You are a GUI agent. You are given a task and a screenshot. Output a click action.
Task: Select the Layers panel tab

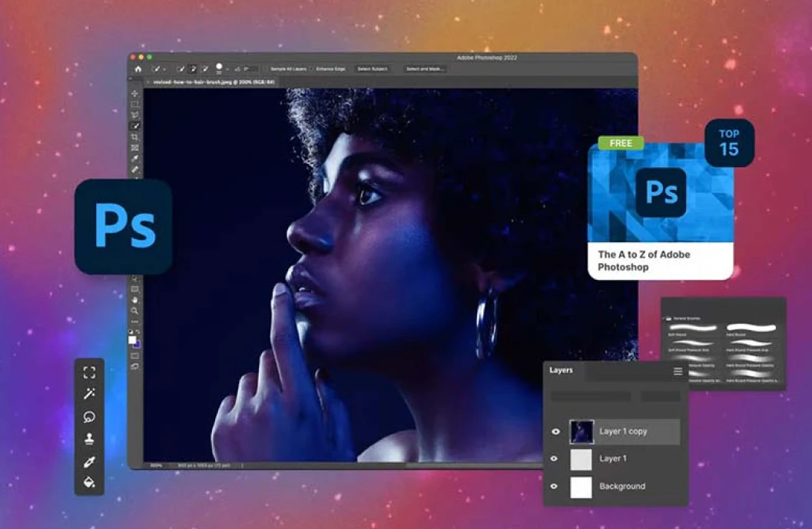point(561,370)
